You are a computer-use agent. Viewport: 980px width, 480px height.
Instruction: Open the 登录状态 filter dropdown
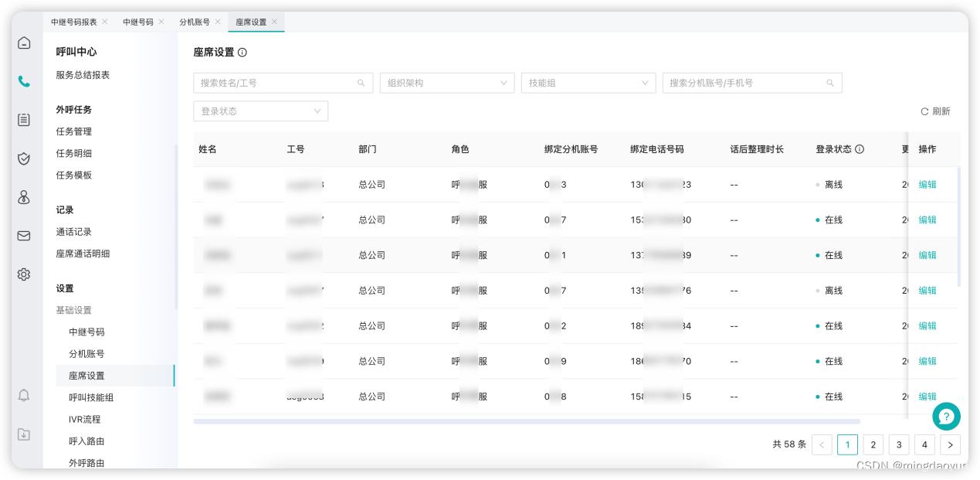[x=260, y=111]
